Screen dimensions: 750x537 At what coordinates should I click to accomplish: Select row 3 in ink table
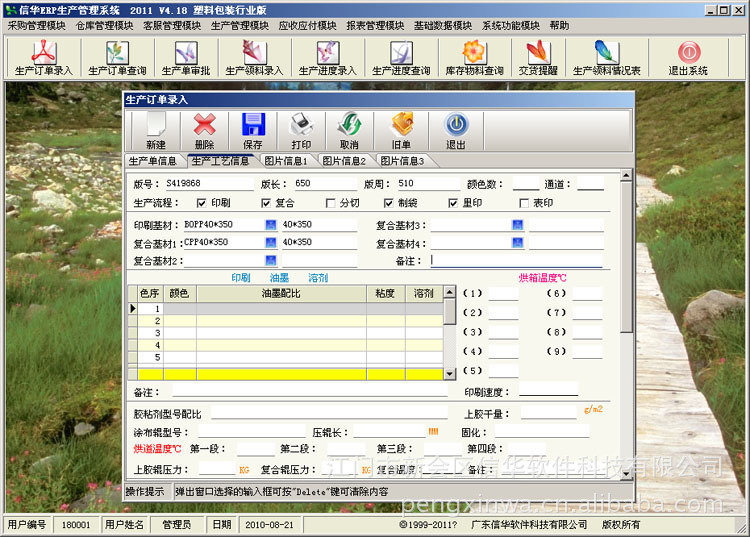(286, 333)
